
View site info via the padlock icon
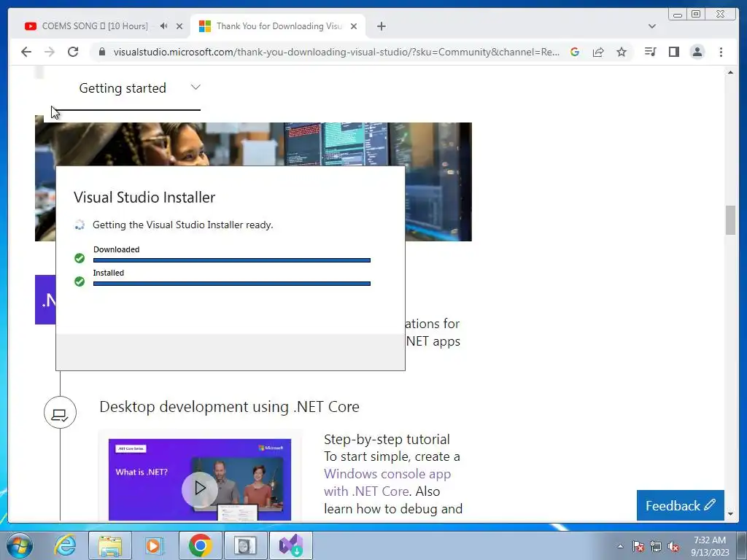[x=102, y=52]
